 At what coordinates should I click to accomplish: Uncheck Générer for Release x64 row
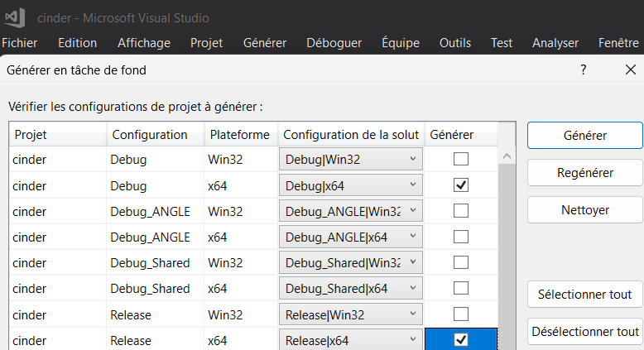coord(461,340)
